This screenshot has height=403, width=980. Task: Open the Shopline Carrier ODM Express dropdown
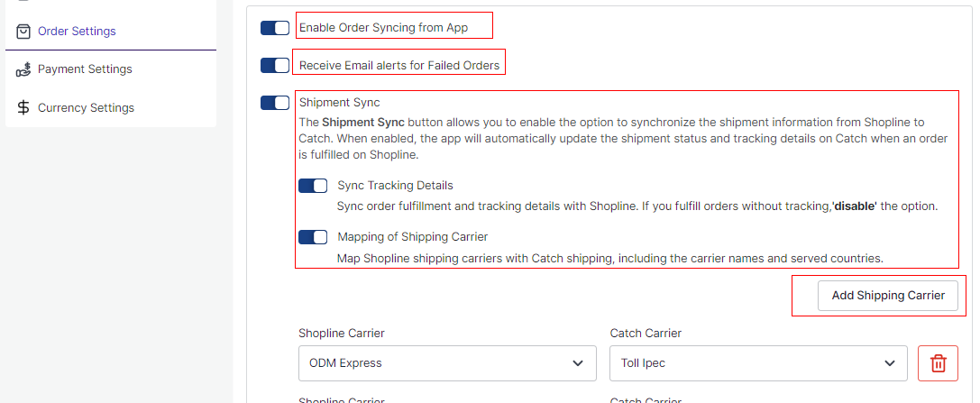click(447, 363)
